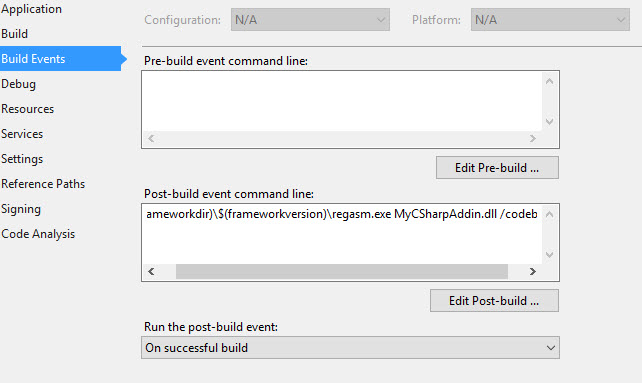Expand the Configuration dropdown
The width and height of the screenshot is (642, 383).
[x=310, y=20]
